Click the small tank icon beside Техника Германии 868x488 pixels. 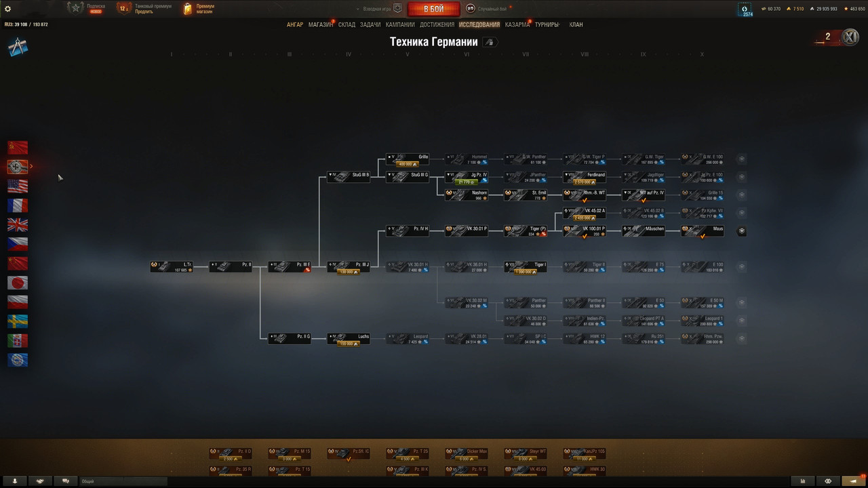pos(490,42)
